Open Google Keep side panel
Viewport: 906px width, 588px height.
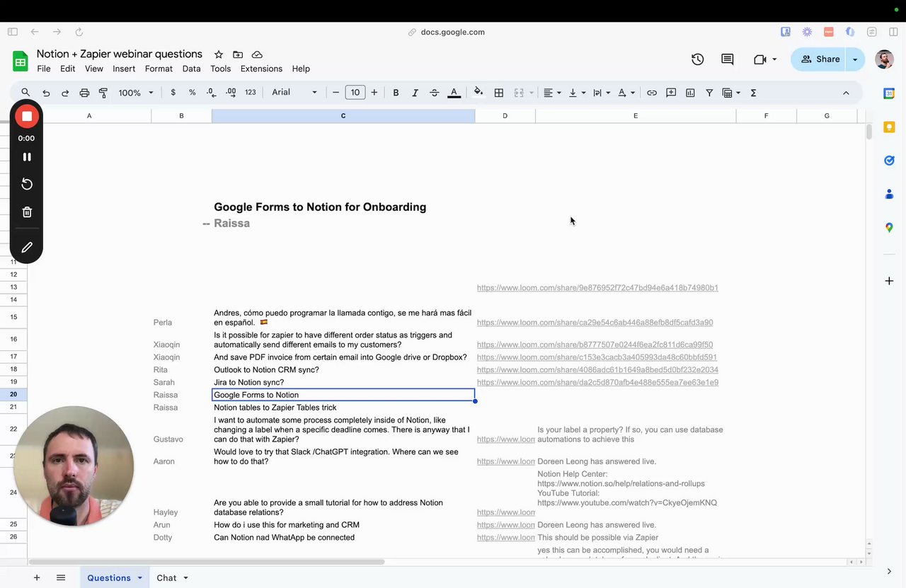[x=889, y=127]
